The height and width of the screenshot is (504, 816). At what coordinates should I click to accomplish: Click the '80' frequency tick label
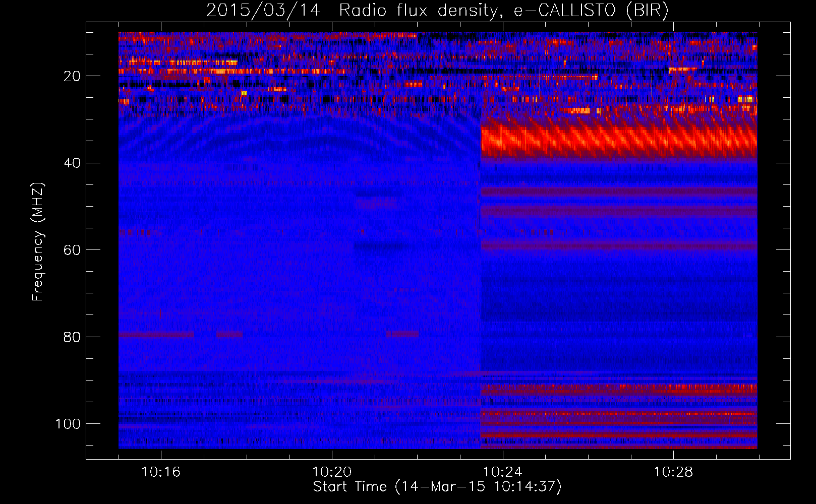(72, 337)
